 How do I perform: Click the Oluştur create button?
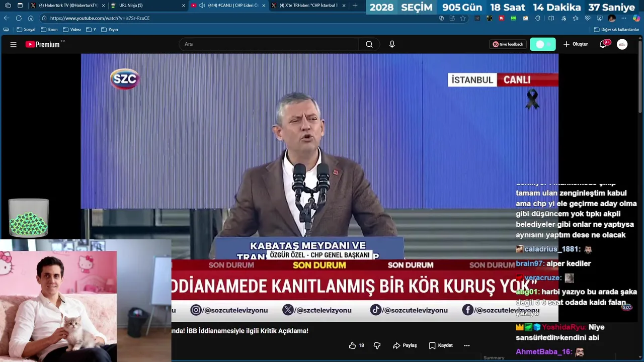576,44
